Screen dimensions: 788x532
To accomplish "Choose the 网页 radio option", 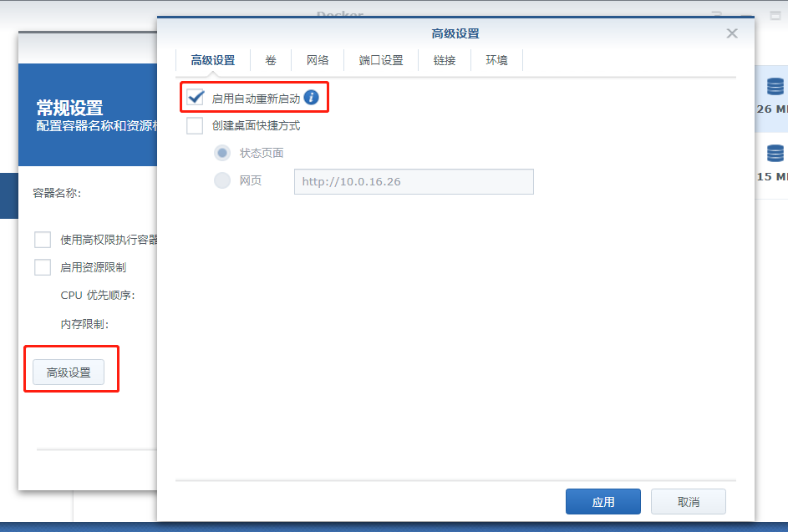I will [x=222, y=180].
